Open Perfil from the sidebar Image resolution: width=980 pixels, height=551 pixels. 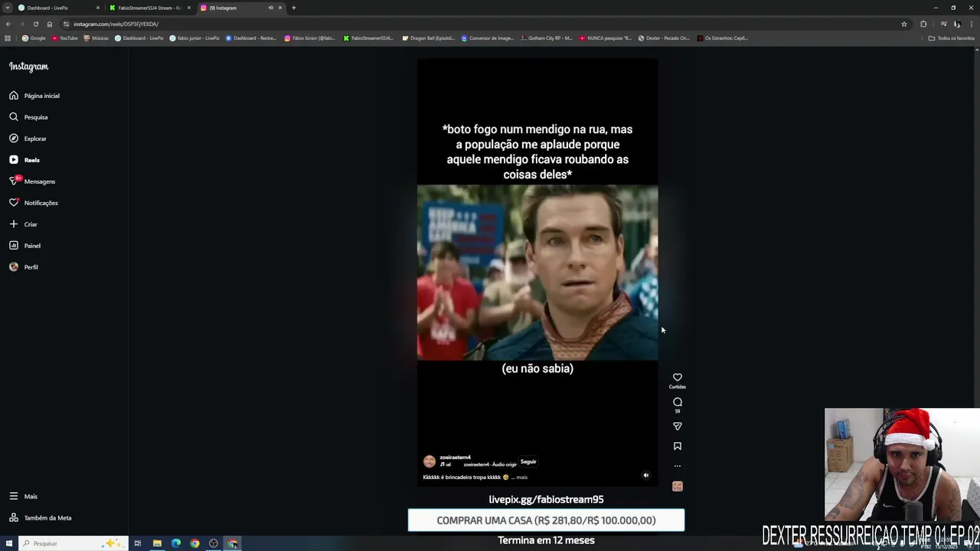click(x=24, y=267)
